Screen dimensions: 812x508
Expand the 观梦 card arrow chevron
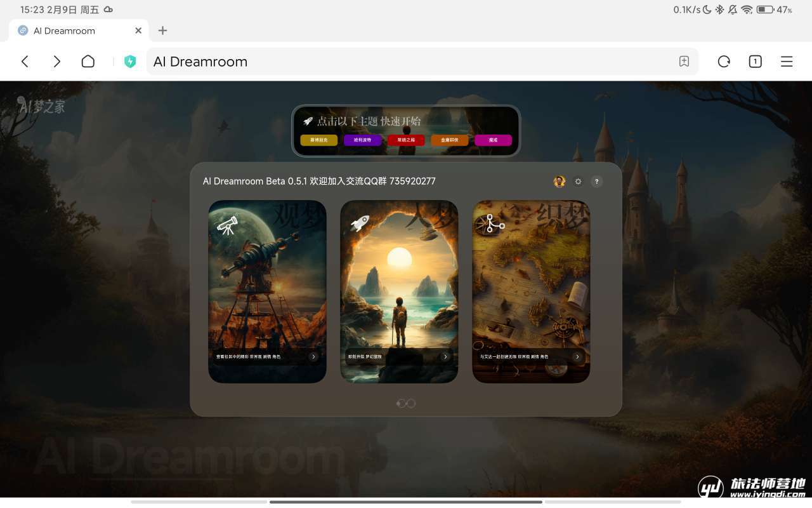point(313,357)
